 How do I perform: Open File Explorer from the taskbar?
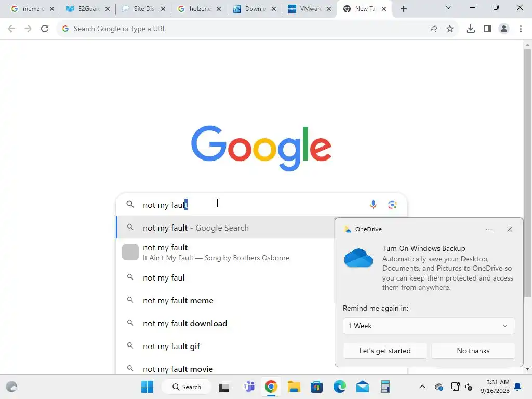pyautogui.click(x=294, y=387)
